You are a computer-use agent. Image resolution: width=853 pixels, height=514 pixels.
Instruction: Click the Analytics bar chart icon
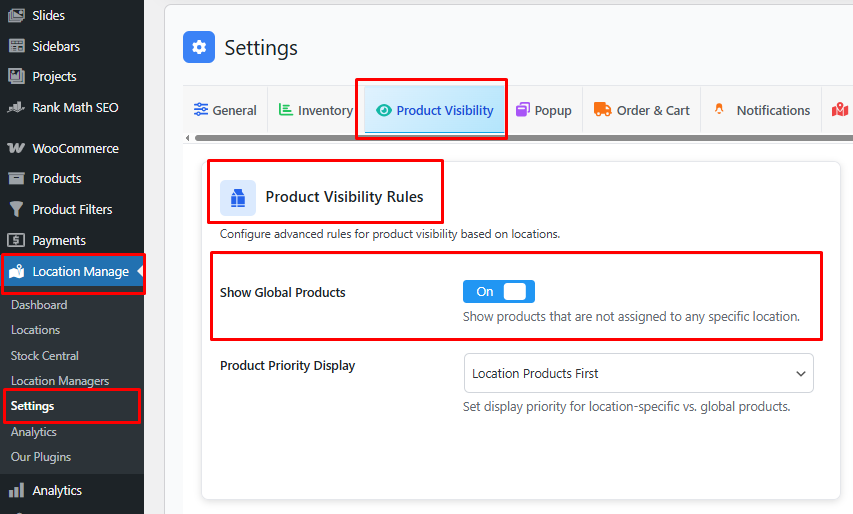click(x=16, y=490)
